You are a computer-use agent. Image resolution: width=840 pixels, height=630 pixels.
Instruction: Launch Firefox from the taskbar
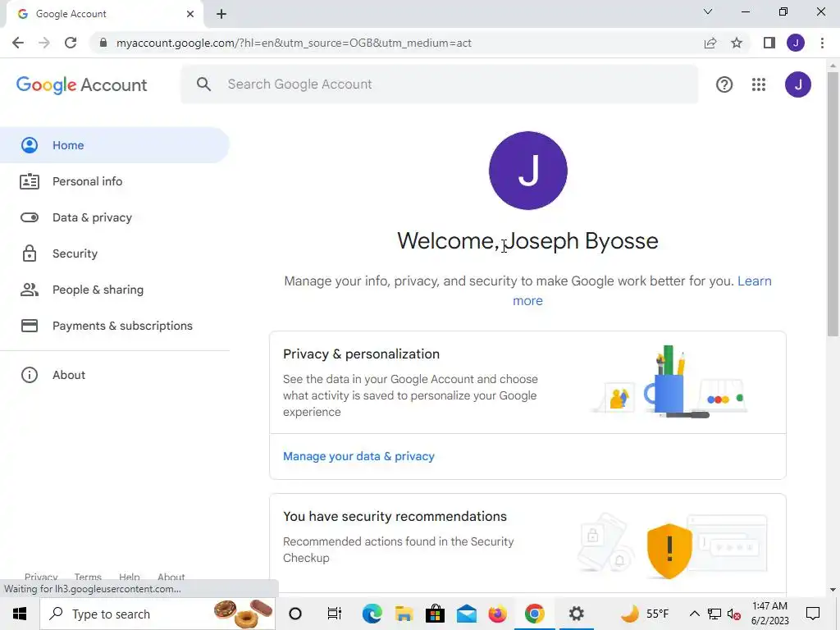point(498,614)
